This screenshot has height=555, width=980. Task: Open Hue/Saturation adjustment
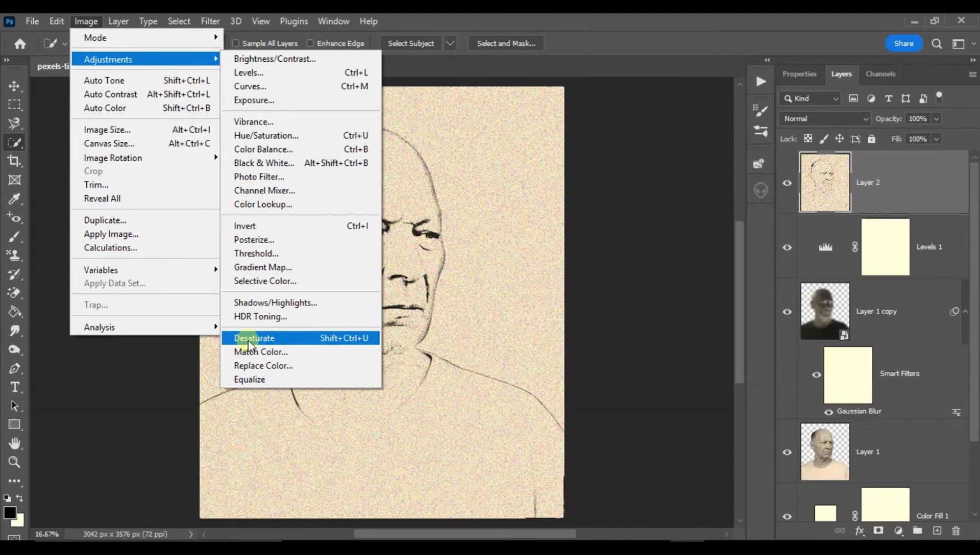pos(301,136)
